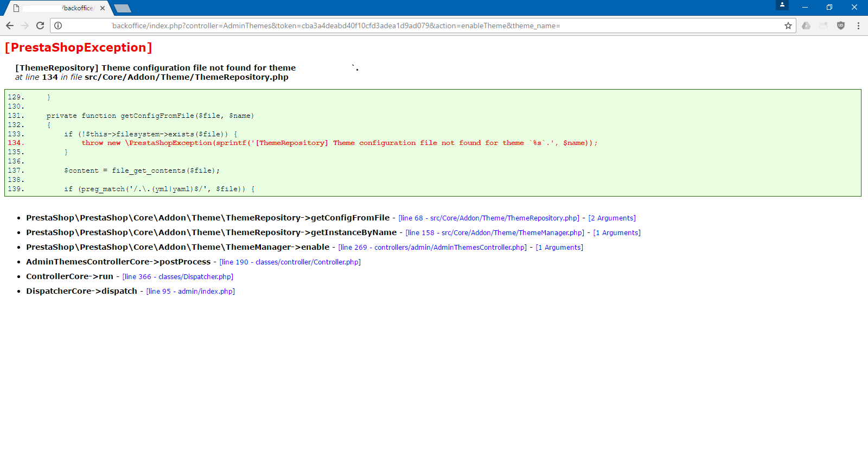Viewport: 868px width, 467px height.
Task: Open a new browser tab
Action: [x=123, y=8]
